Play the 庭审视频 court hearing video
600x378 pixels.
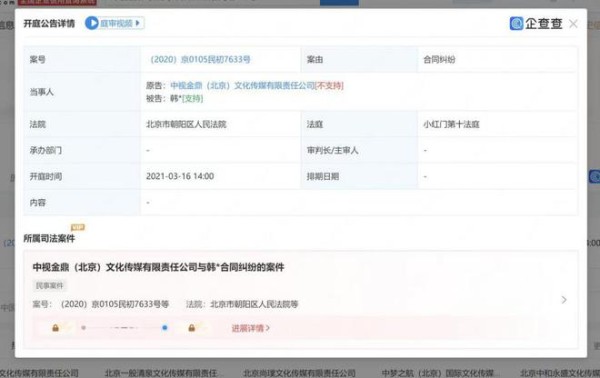(114, 23)
